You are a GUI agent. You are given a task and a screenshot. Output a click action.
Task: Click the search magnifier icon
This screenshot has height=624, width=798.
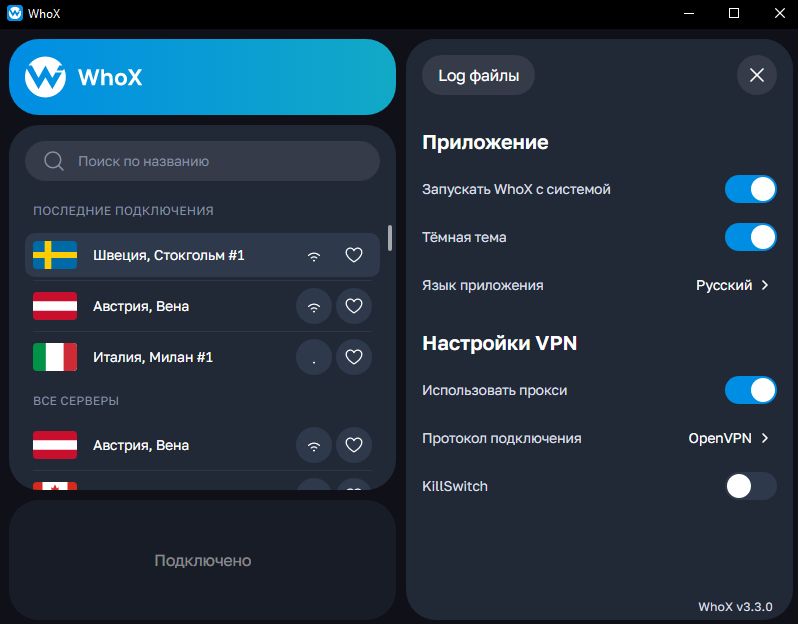tap(53, 161)
